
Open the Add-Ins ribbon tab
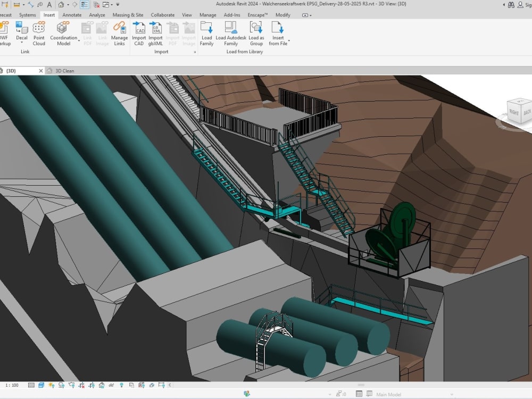232,15
